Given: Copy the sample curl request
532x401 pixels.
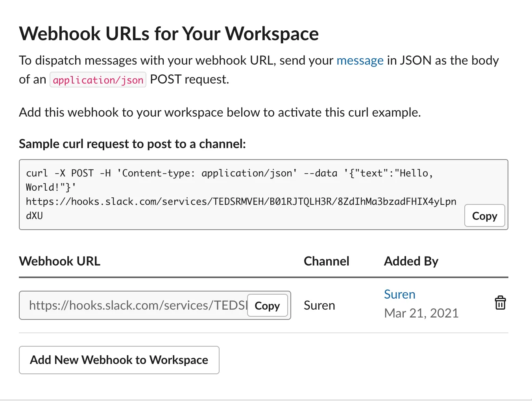Looking at the screenshot, I should click(x=484, y=216).
